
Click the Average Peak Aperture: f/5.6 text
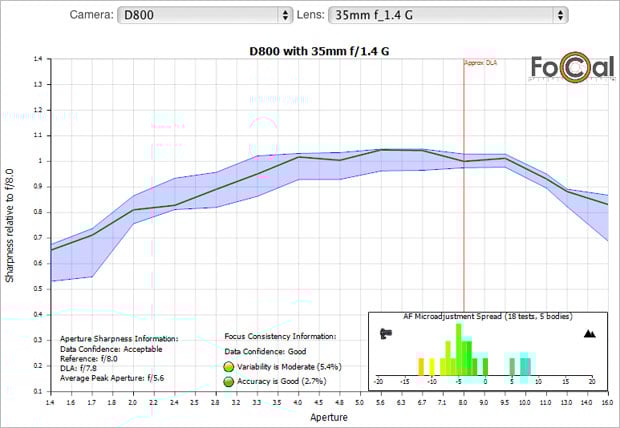click(x=112, y=378)
